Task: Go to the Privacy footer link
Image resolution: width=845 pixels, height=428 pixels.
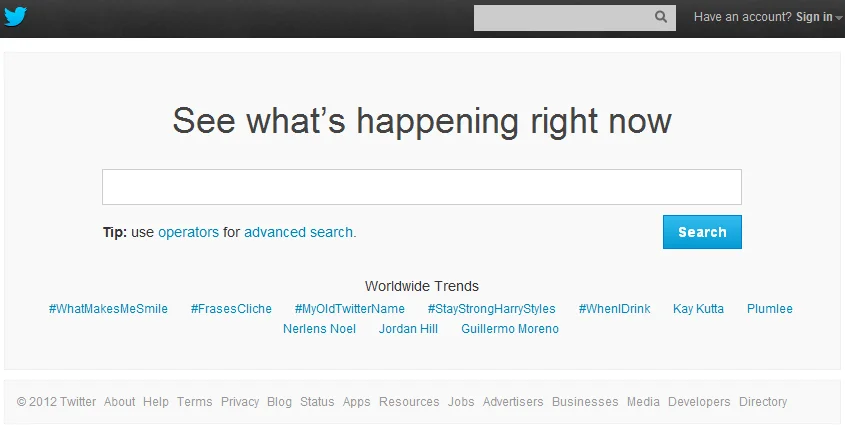Action: 240,402
